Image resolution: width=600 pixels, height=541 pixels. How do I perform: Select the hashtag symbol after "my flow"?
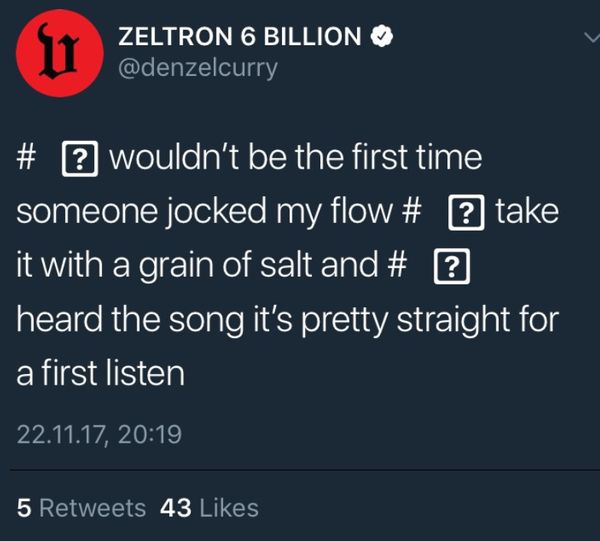tap(412, 212)
